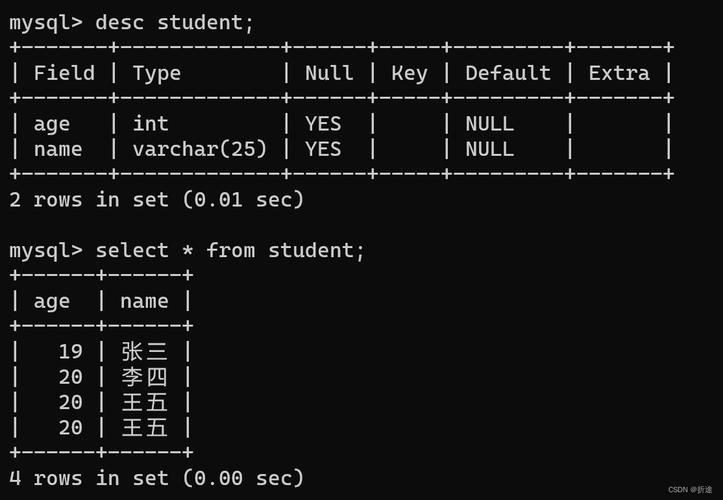
Task: Click the age value 19
Action: click(x=70, y=352)
